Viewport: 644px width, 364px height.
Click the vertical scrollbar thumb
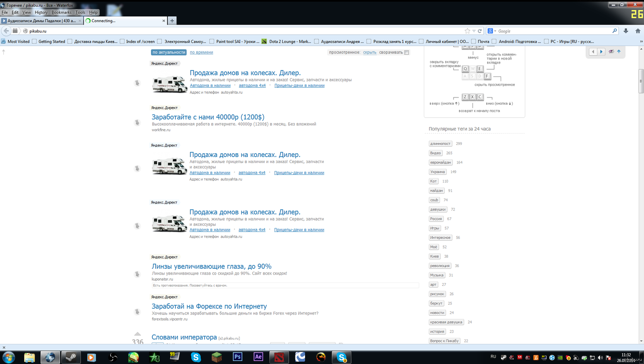(x=641, y=81)
